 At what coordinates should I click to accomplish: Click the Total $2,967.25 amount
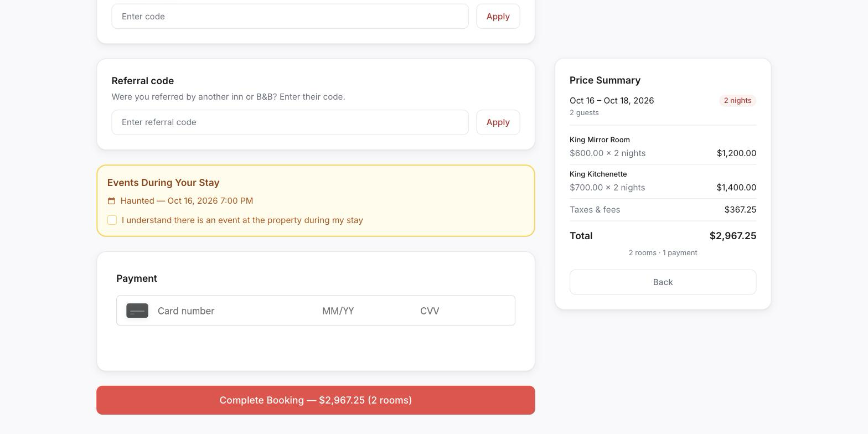[733, 236]
